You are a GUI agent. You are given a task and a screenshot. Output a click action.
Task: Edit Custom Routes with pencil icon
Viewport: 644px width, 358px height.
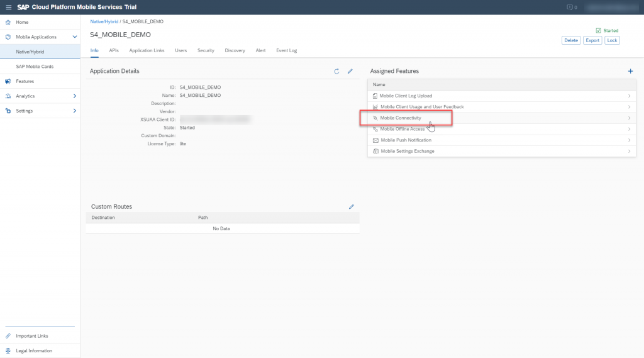click(x=352, y=207)
